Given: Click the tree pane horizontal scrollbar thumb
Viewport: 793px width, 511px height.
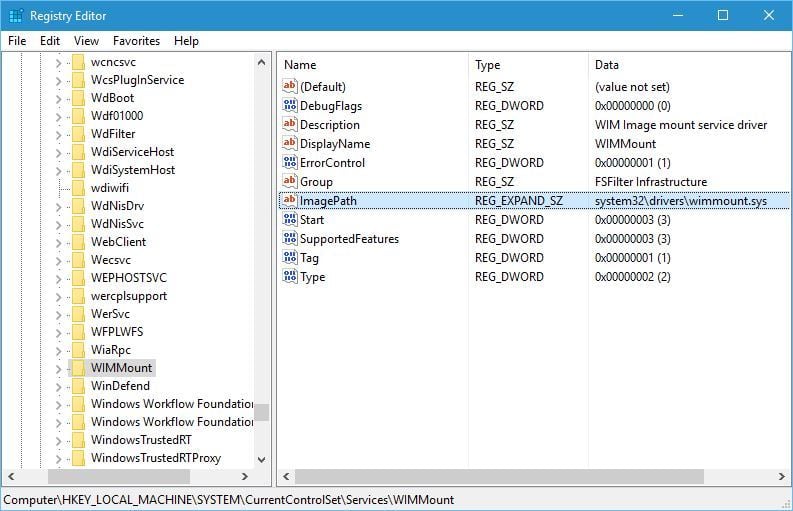Looking at the screenshot, I should pos(119,476).
